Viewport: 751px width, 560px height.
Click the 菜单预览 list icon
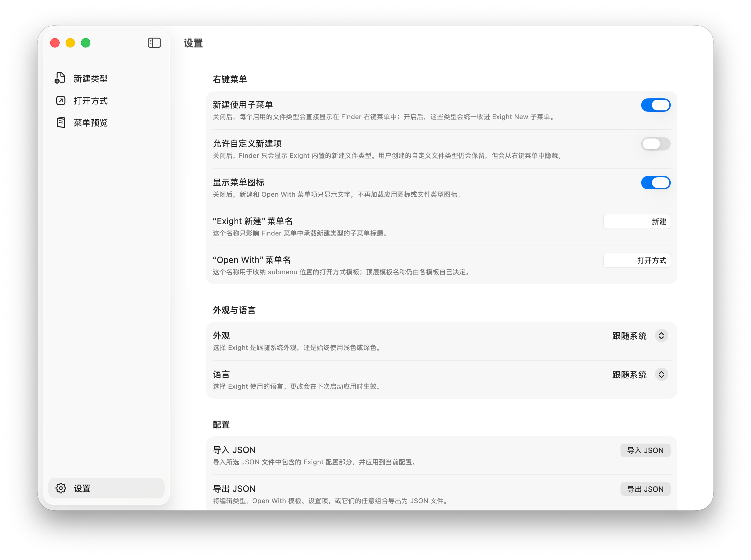[x=61, y=123]
